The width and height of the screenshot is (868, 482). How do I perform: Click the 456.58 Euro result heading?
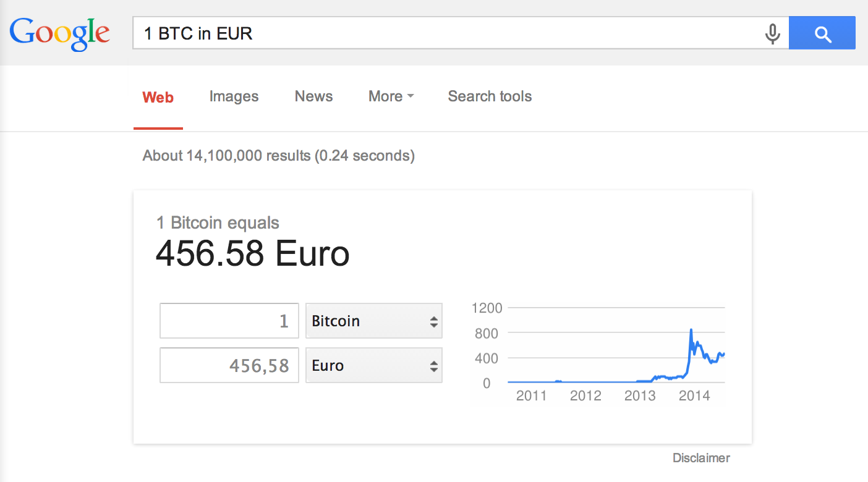coord(252,254)
